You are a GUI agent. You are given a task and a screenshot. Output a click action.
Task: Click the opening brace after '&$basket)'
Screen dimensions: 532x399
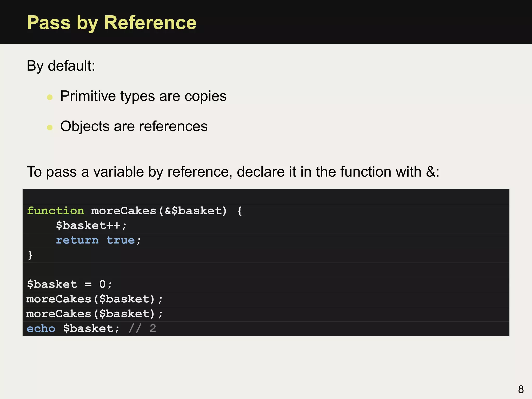[x=240, y=211]
